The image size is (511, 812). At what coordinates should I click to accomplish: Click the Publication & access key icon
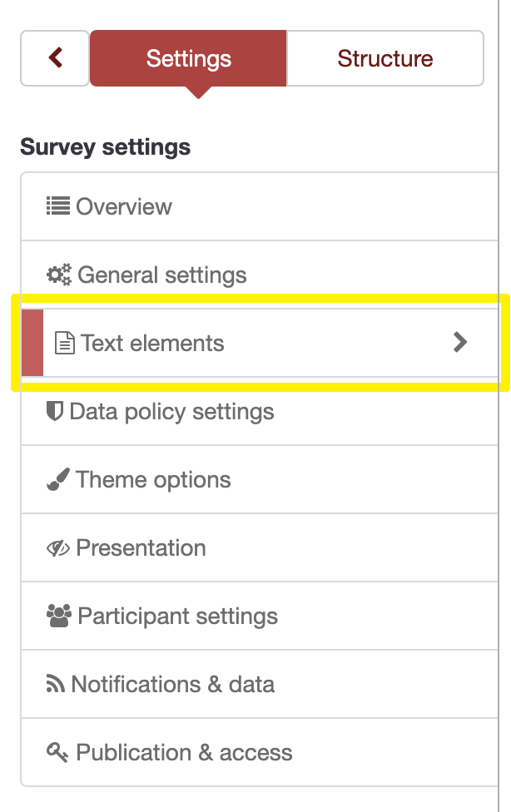[57, 753]
